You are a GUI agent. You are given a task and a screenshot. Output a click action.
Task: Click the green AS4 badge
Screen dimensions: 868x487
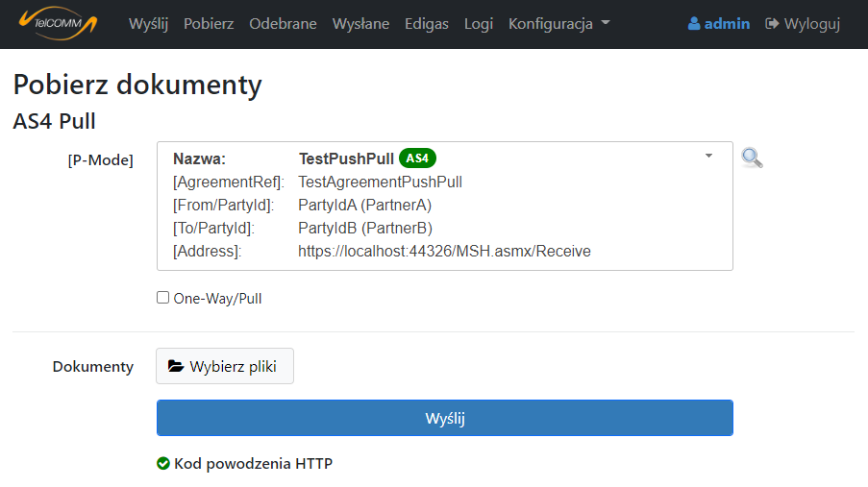point(417,158)
